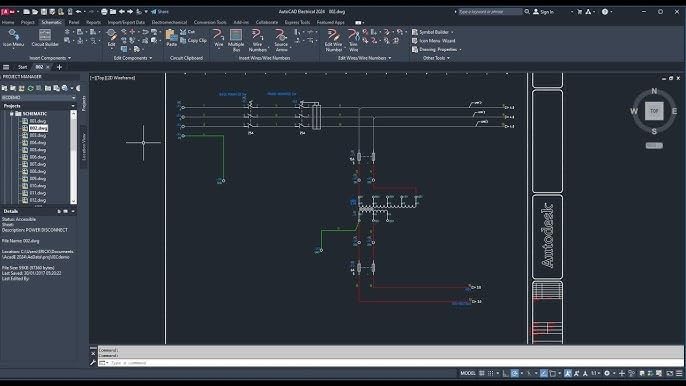The image size is (686, 386).
Task: Open the Symbol Builder dropdown arrow
Action: click(452, 32)
